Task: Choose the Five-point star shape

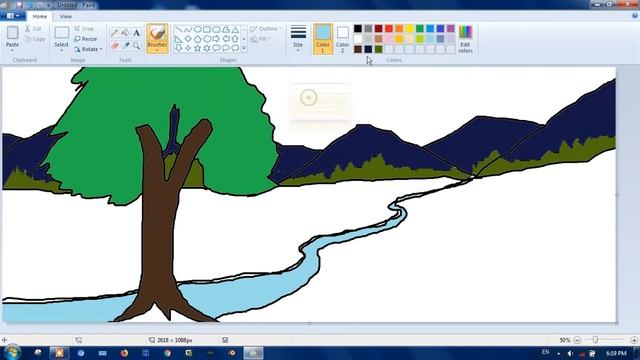Action: (198, 48)
